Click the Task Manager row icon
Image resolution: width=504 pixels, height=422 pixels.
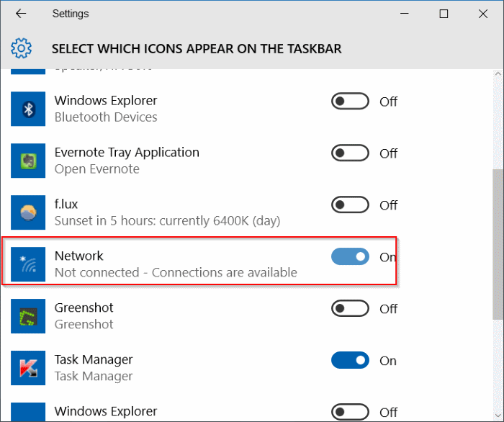(x=28, y=368)
